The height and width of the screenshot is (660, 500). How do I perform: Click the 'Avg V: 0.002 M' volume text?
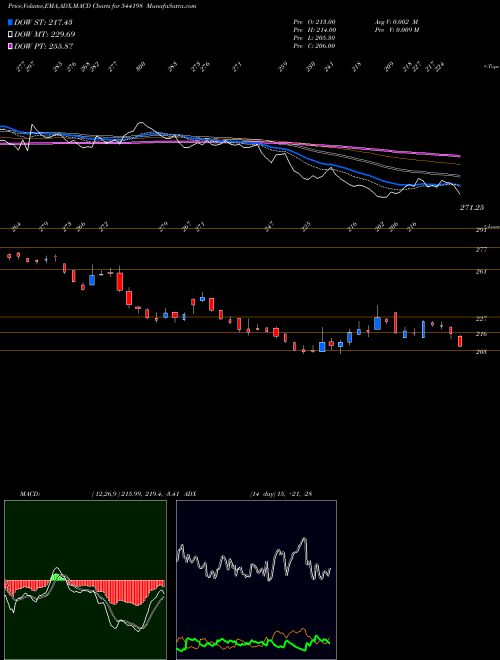point(396,22)
